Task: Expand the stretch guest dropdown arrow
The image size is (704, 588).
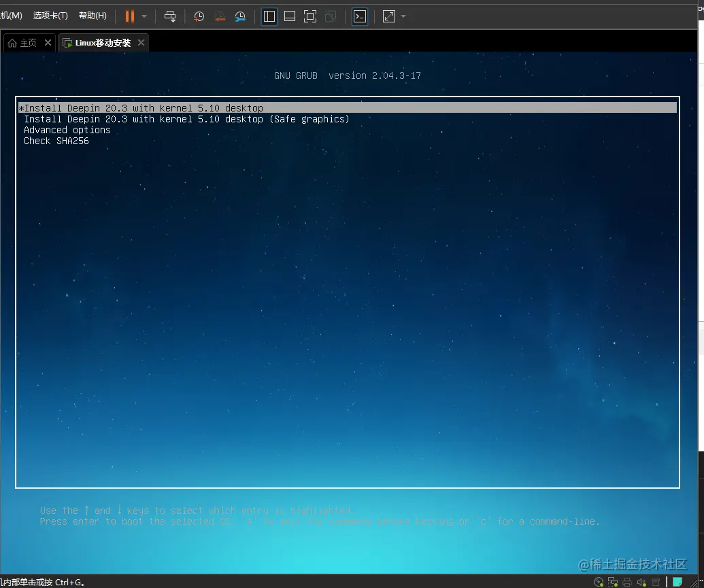Action: click(403, 16)
